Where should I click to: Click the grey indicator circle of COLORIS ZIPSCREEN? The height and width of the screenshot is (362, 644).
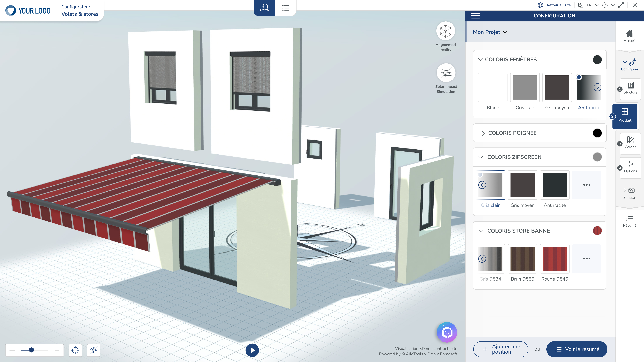597,157
